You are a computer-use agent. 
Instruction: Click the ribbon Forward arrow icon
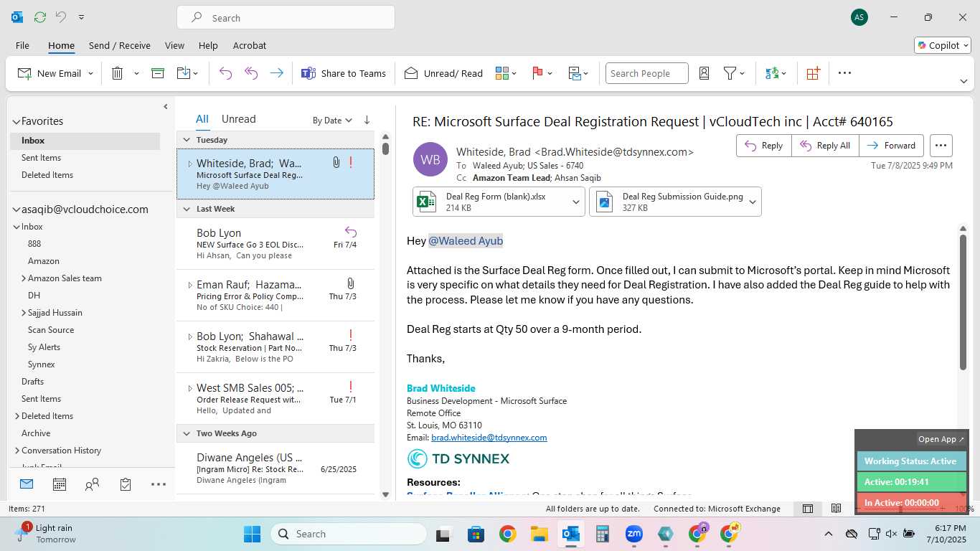[276, 73]
